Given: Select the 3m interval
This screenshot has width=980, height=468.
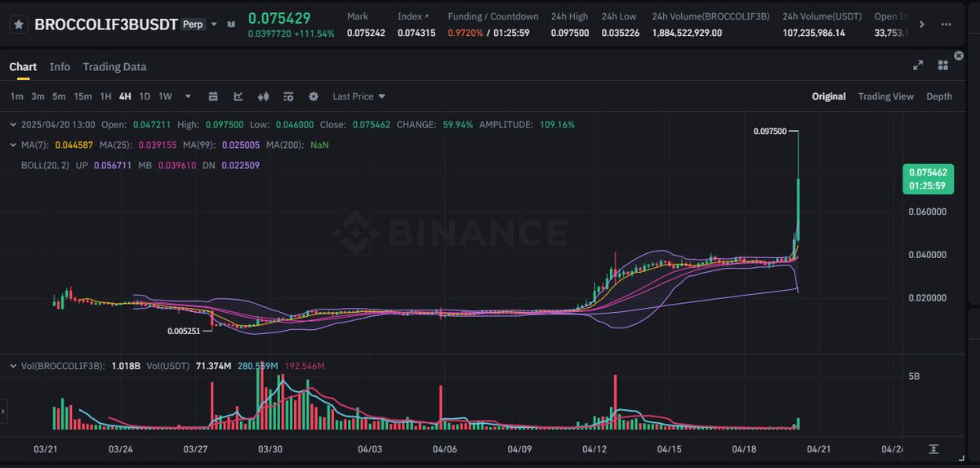Looking at the screenshot, I should pos(38,96).
